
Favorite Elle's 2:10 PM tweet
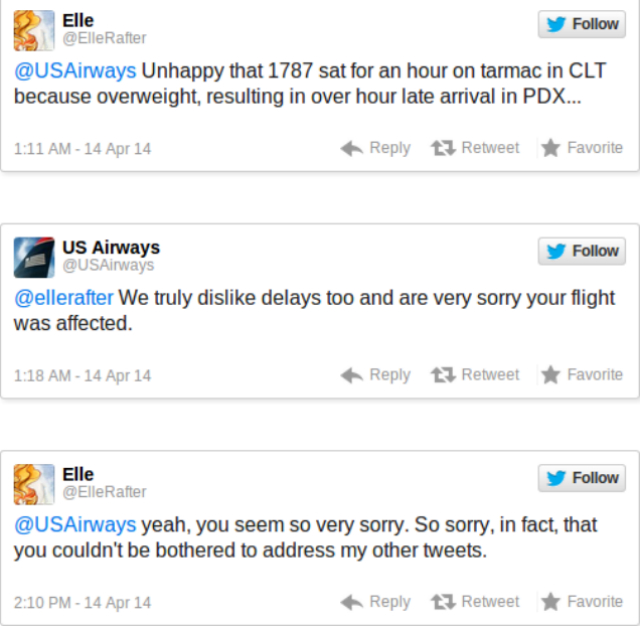pyautogui.click(x=582, y=602)
